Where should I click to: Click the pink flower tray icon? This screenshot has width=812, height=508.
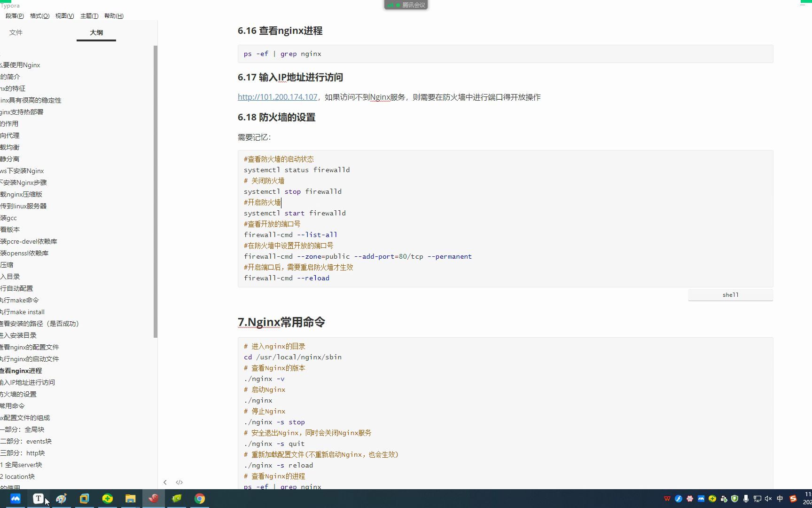coord(690,499)
